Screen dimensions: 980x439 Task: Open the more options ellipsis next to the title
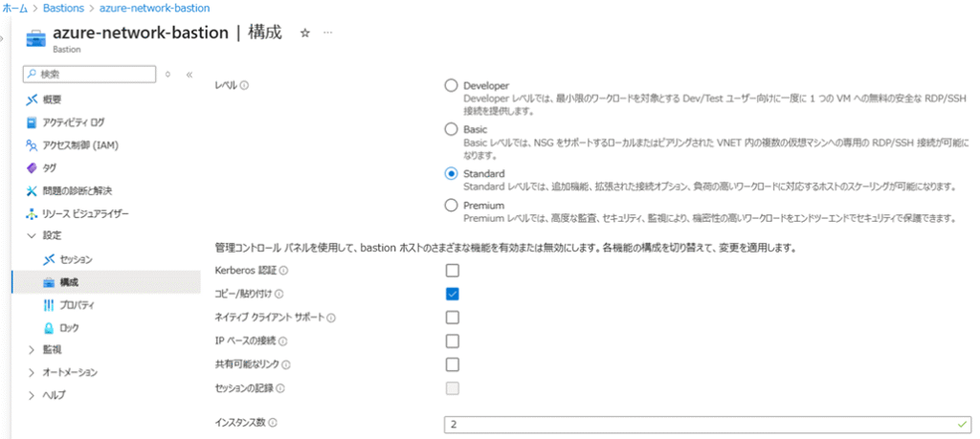coord(327,33)
